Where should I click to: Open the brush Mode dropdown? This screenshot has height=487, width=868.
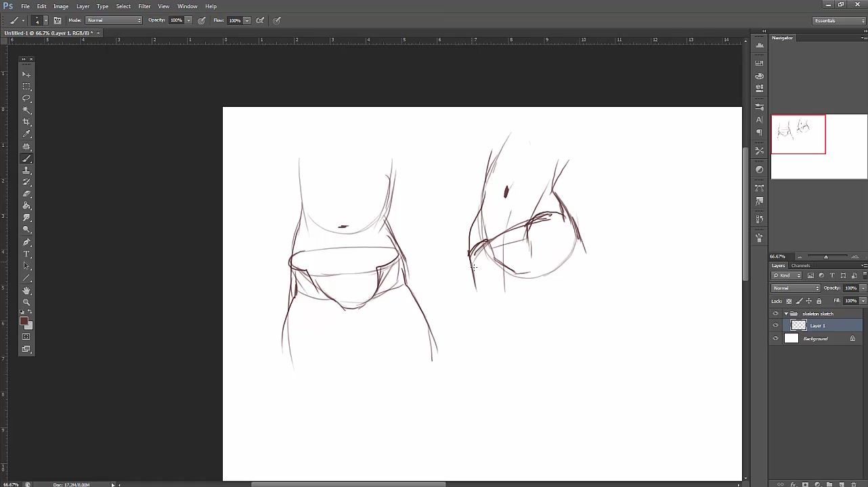[114, 20]
